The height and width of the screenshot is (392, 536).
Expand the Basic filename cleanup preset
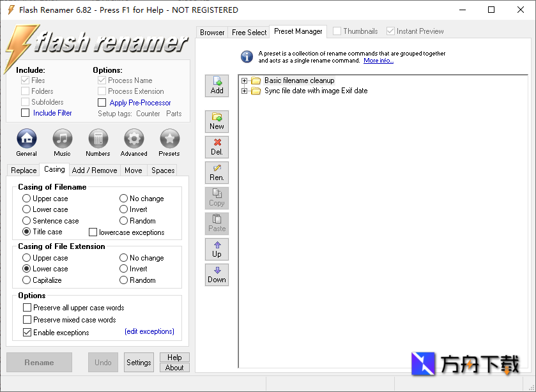pyautogui.click(x=243, y=80)
